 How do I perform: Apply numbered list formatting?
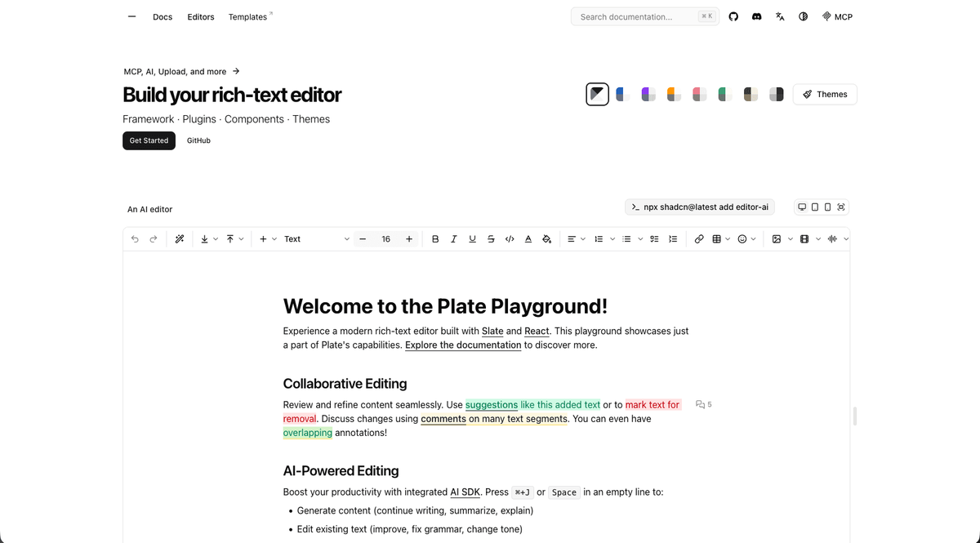[599, 239]
